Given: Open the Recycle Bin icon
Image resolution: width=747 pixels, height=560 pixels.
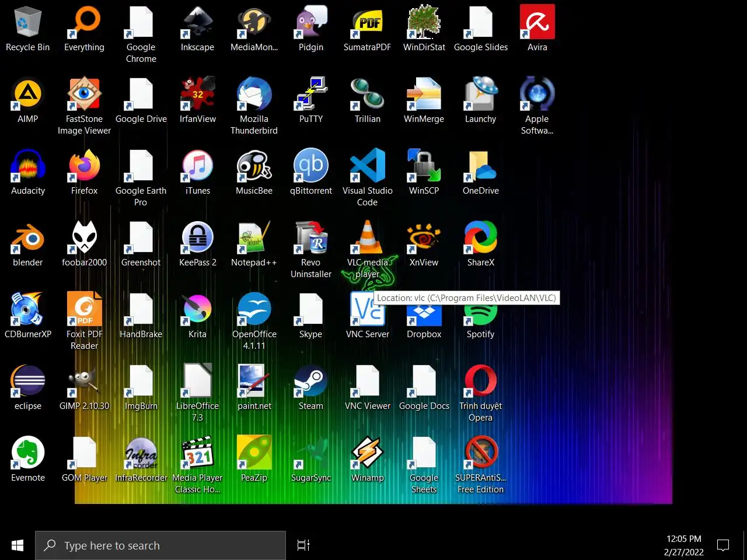Looking at the screenshot, I should (x=27, y=22).
